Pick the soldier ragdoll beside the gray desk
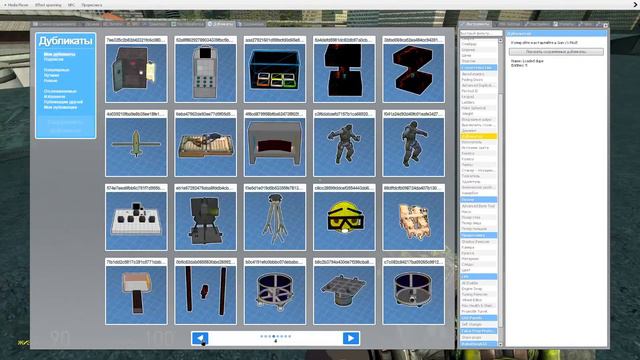 (344, 143)
